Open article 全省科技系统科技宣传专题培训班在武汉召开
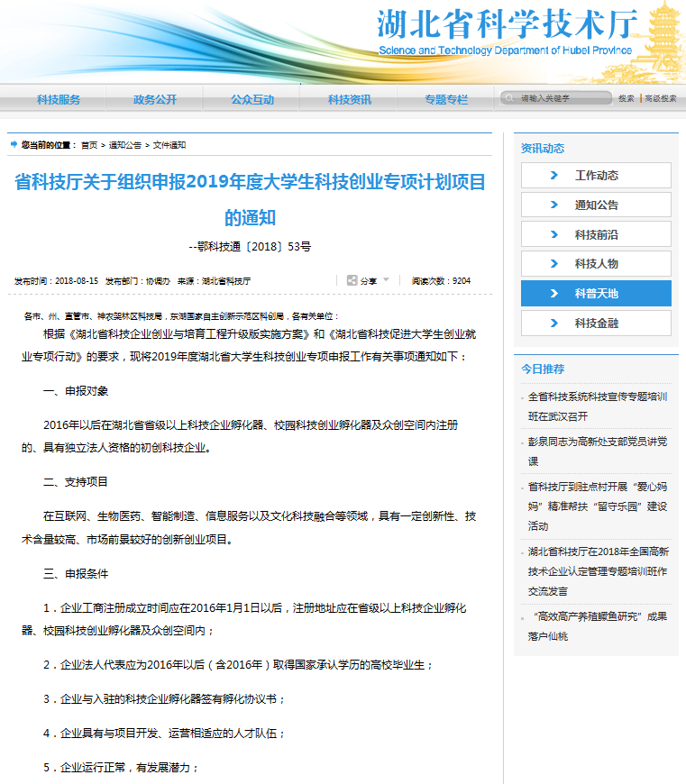Image resolution: width=686 pixels, height=784 pixels. (x=598, y=406)
